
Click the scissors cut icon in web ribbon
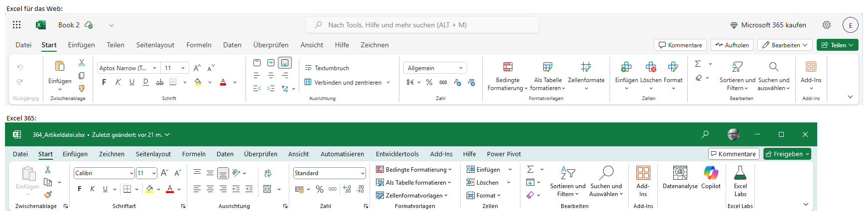[82, 63]
